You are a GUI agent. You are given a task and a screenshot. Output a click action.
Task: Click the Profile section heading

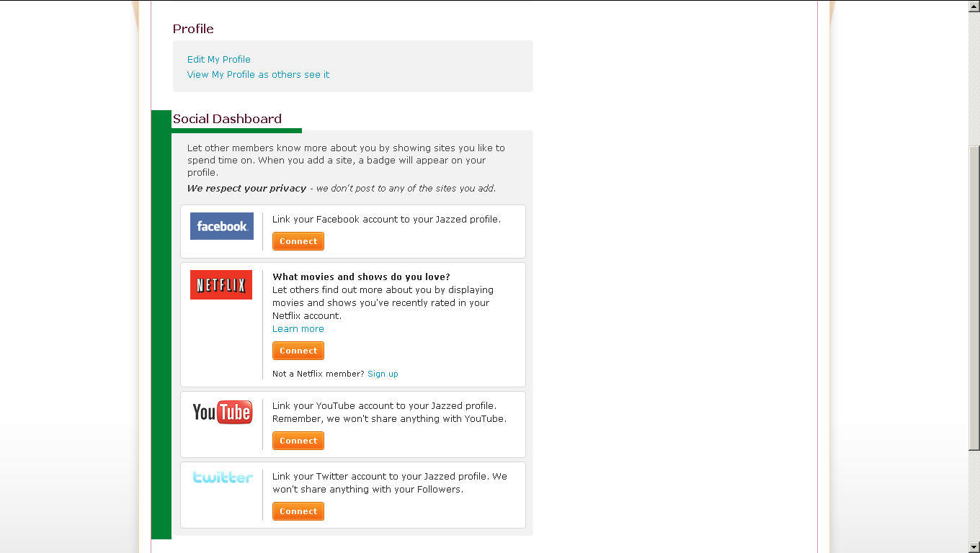point(193,29)
